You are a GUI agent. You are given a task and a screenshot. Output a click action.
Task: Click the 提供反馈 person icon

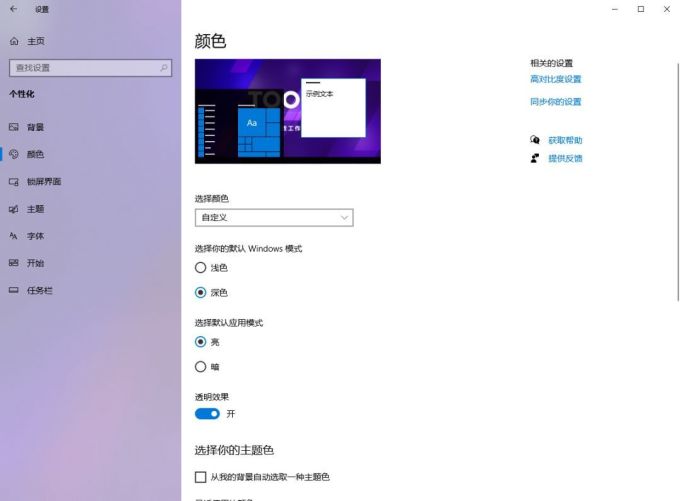(535, 158)
